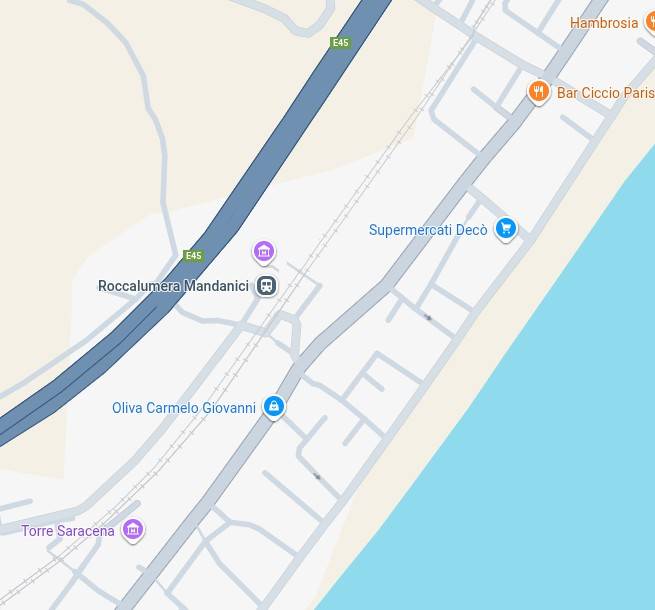Click the upper E45 green road shield
The width and height of the screenshot is (655, 610).
pos(340,43)
